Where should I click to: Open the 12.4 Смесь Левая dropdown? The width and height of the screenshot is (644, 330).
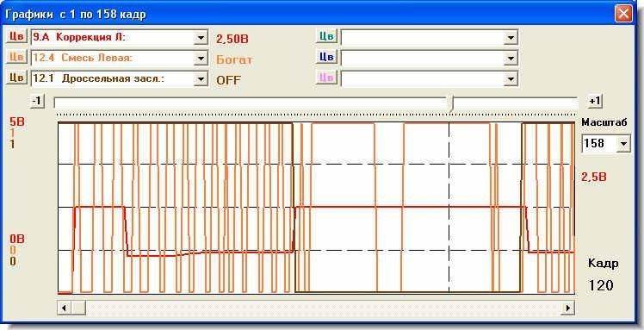(201, 59)
